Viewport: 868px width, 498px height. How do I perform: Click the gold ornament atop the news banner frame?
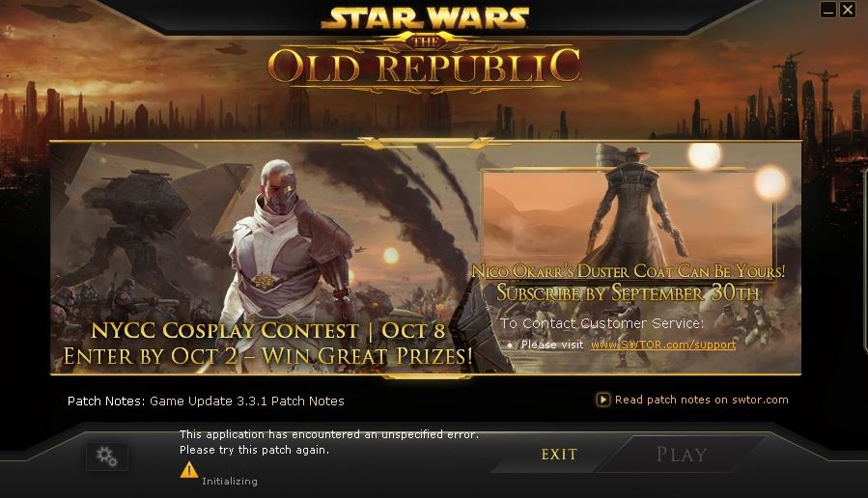[x=425, y=143]
